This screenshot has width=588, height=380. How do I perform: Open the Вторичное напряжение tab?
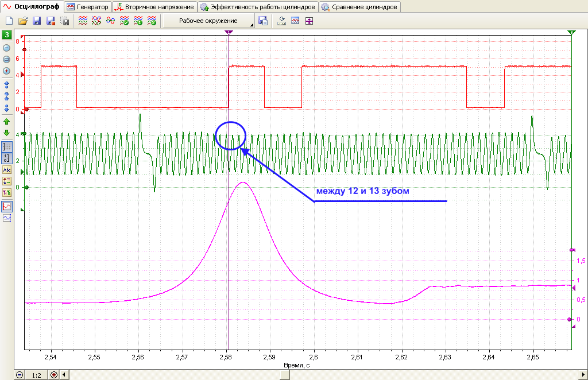[154, 7]
